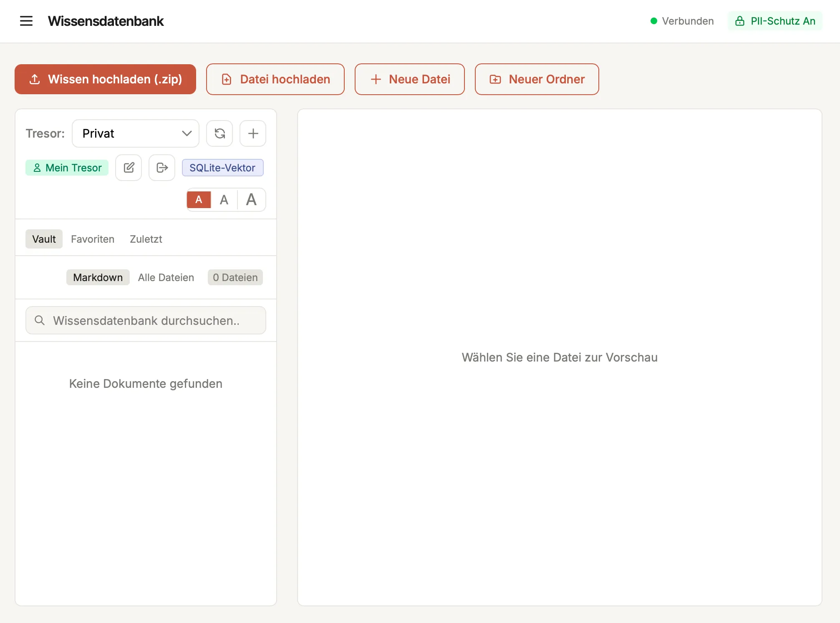
Task: Open the Tresor dropdown showing Privat
Action: pyautogui.click(x=136, y=133)
